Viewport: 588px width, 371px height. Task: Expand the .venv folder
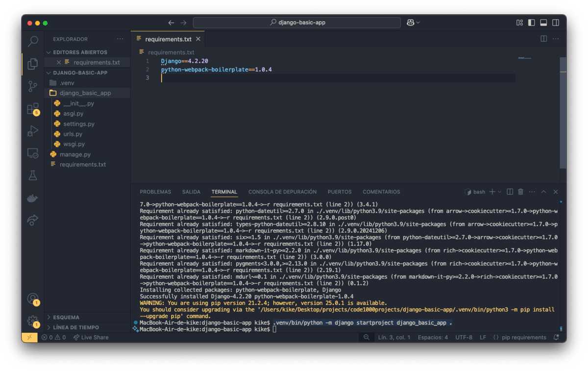click(87, 83)
